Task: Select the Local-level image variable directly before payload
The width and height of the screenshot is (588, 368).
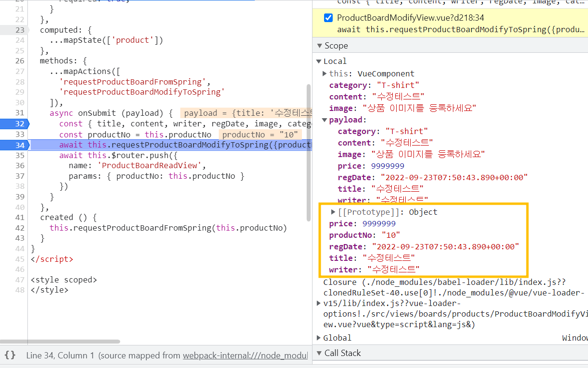Action: [402, 108]
